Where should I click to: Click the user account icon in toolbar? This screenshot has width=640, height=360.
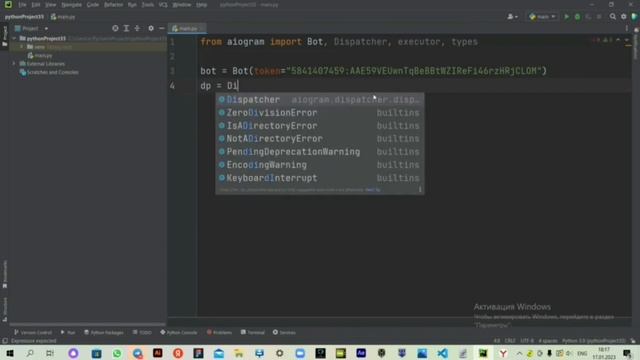512,17
